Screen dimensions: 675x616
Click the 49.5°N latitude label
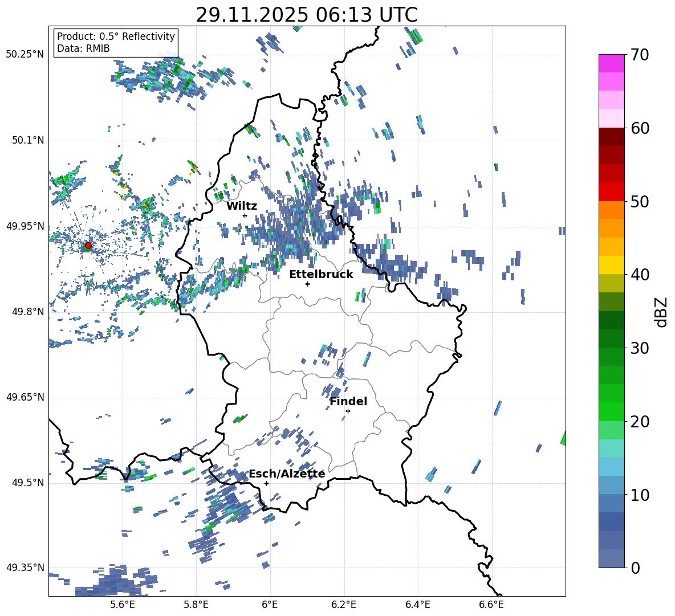27,483
